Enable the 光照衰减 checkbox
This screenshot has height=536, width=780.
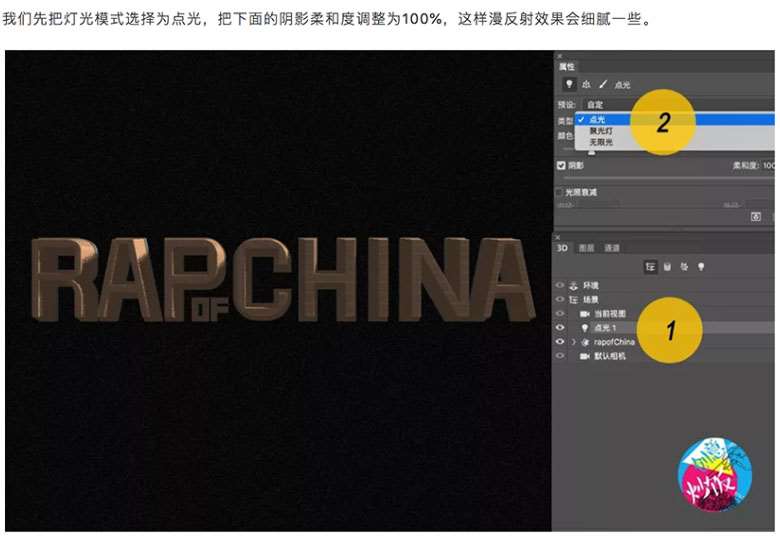coord(560,192)
